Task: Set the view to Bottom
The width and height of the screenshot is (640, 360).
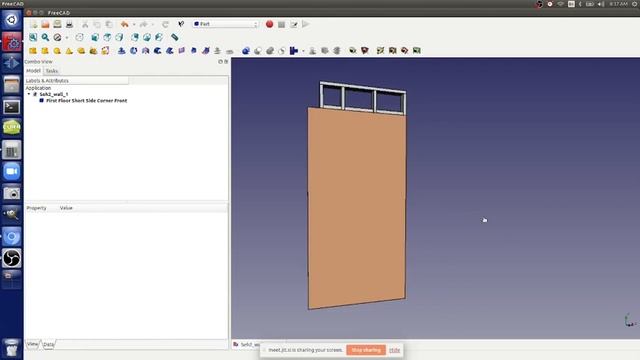Action: [x=147, y=38]
